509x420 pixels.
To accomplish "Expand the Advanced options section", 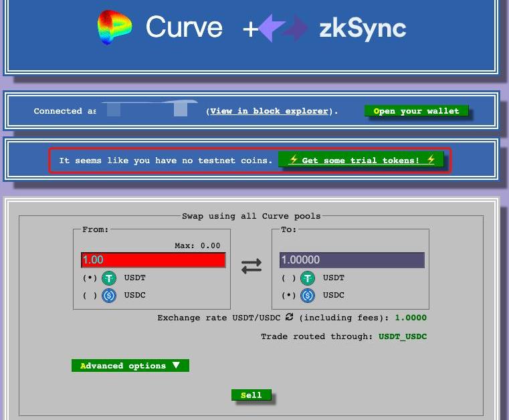I will click(x=130, y=366).
